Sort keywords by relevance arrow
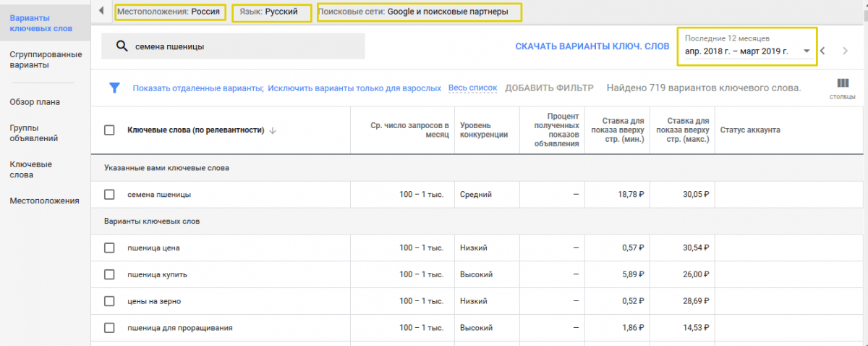 click(273, 130)
